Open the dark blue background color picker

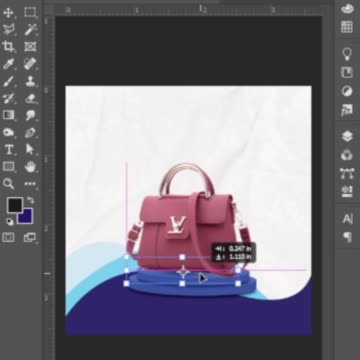point(27,218)
